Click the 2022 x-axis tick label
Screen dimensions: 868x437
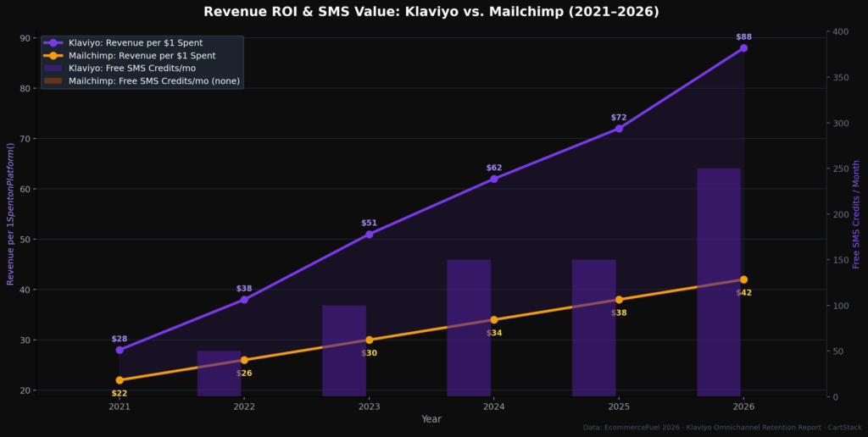(x=244, y=407)
